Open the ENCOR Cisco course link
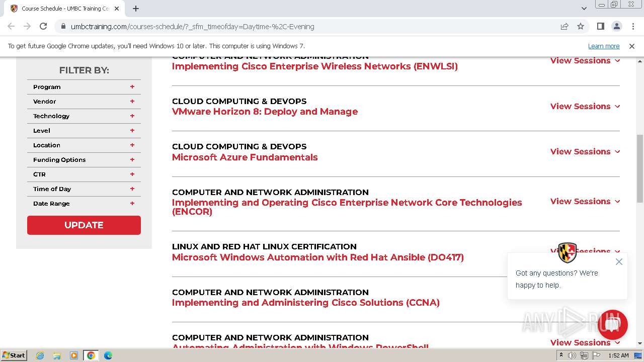The image size is (644, 362). (347, 207)
